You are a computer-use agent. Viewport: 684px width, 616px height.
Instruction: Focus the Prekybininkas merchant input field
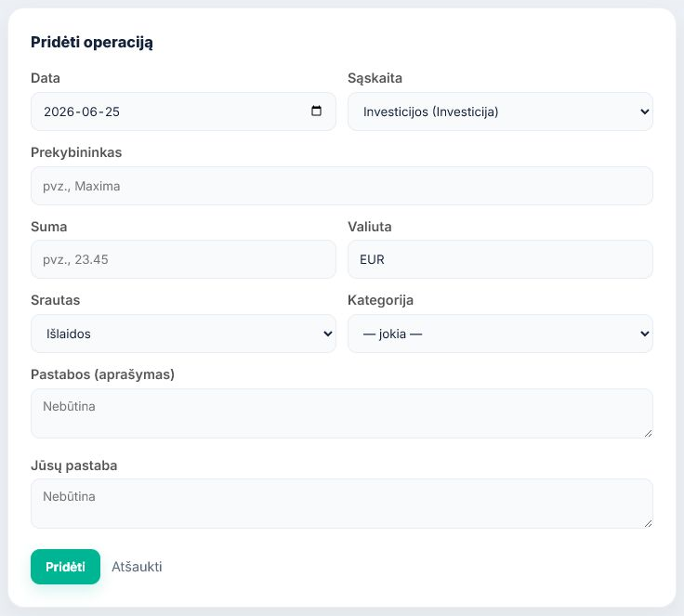(342, 186)
